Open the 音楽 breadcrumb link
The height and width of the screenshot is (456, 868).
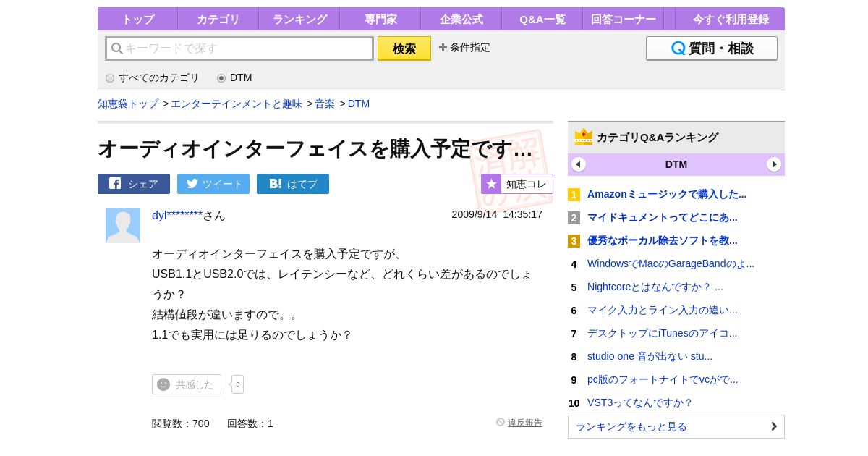pyautogui.click(x=325, y=104)
